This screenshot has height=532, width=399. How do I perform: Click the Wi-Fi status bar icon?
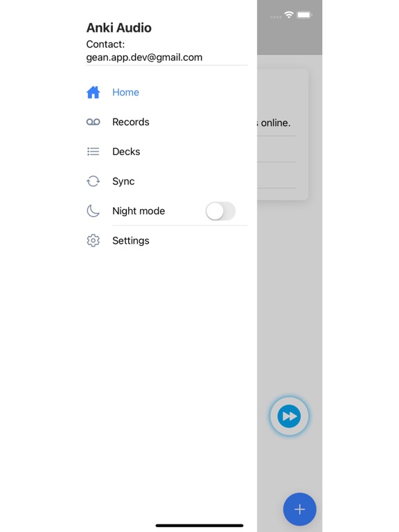tap(289, 15)
